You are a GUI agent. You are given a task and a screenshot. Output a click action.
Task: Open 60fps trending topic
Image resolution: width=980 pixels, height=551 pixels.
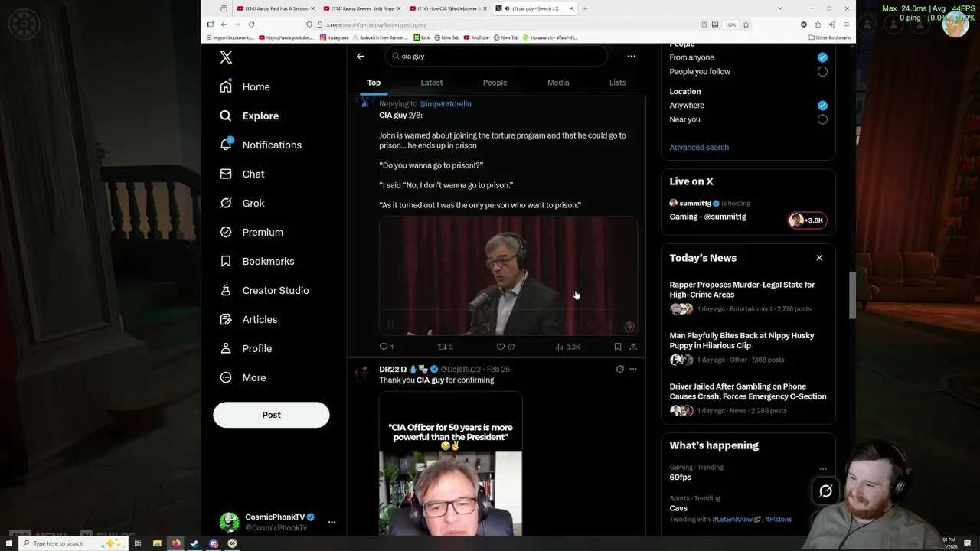(680, 478)
